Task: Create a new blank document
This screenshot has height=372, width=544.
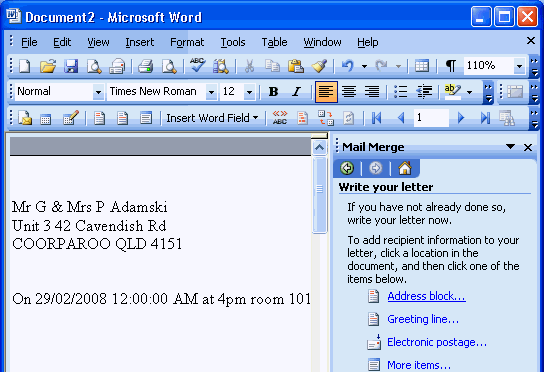Action: [25, 66]
